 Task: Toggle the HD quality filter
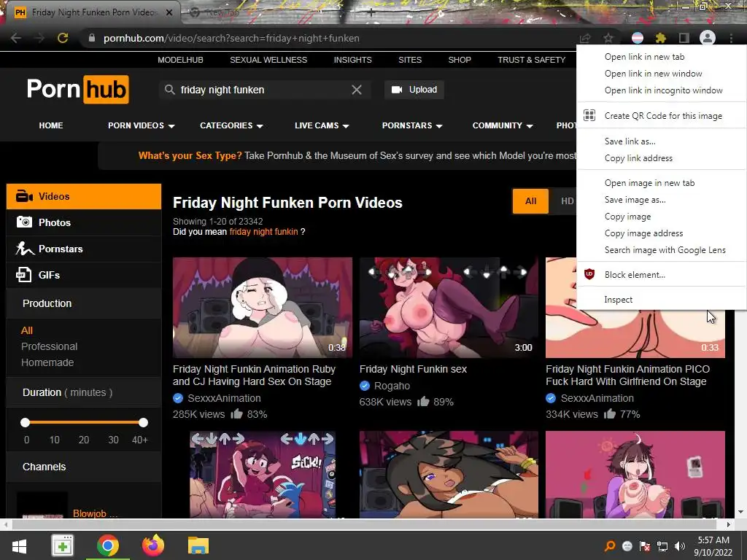point(567,201)
